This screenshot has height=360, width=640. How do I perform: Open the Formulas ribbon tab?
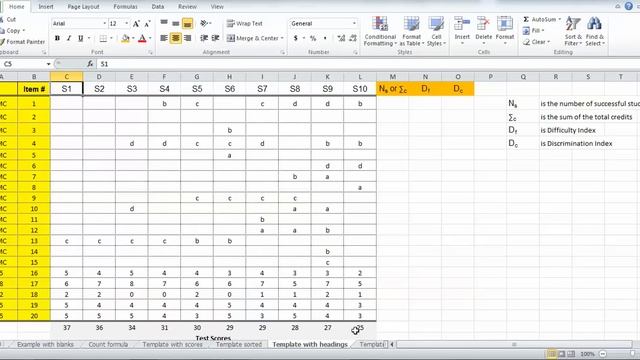125,7
